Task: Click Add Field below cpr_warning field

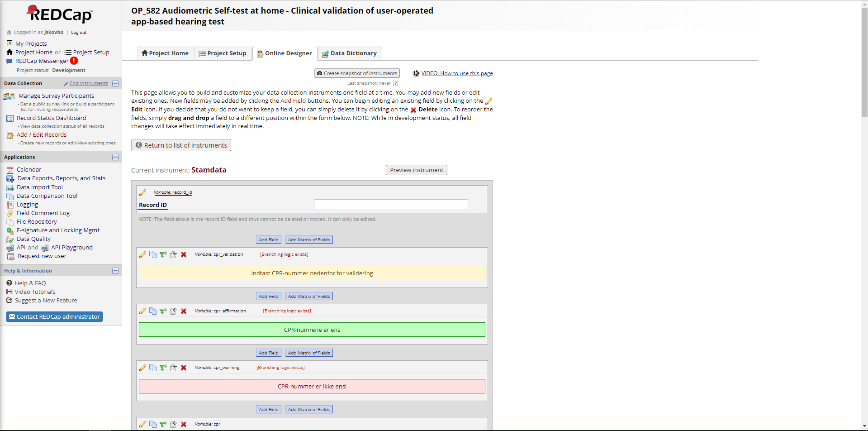Action: coord(269,409)
